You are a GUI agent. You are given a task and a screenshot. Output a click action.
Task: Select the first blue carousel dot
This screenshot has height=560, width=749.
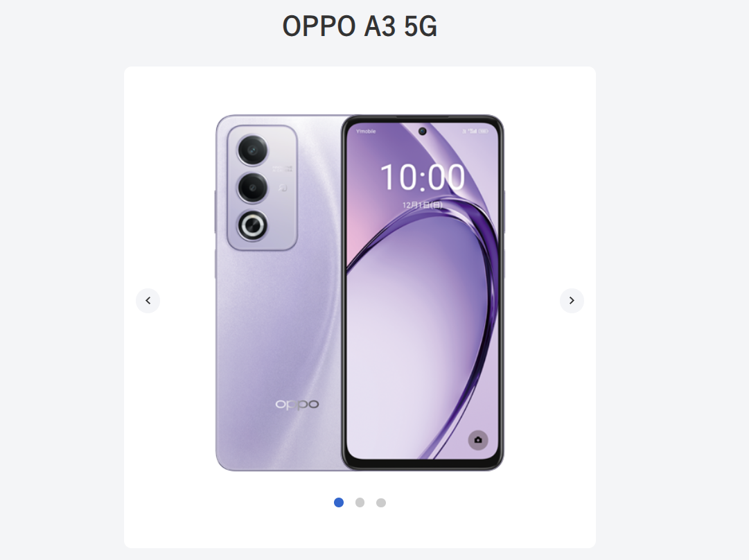pyautogui.click(x=339, y=502)
